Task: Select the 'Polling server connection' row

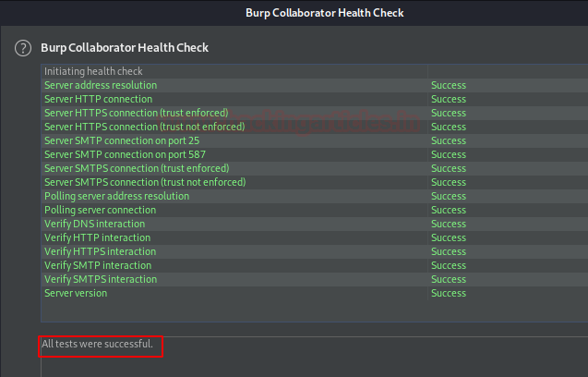Action: 314,211
